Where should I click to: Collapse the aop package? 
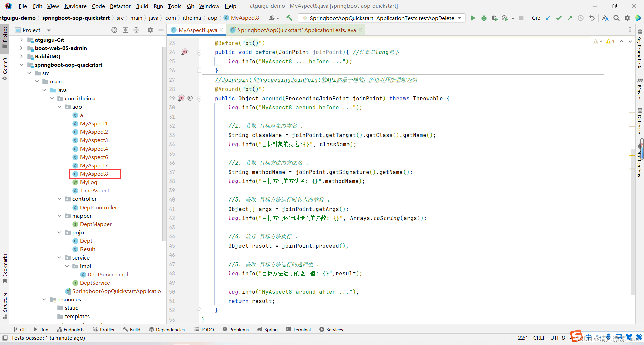[59, 107]
